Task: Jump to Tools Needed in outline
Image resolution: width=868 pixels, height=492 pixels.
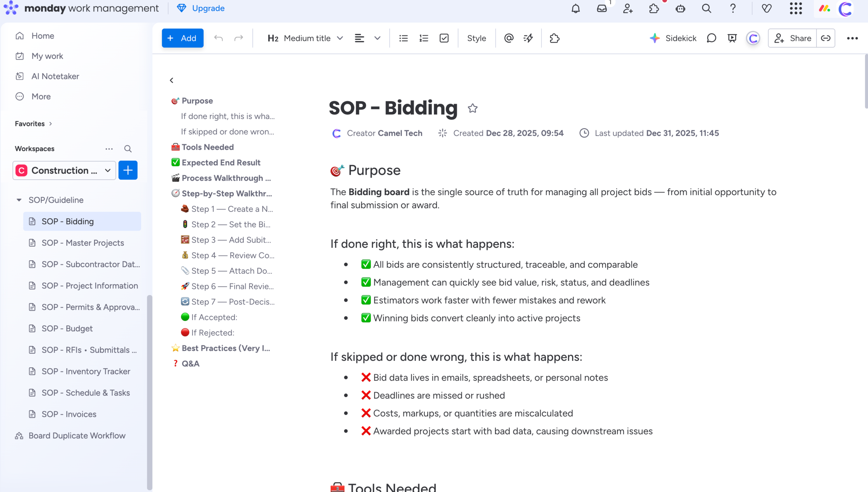Action: click(x=208, y=147)
